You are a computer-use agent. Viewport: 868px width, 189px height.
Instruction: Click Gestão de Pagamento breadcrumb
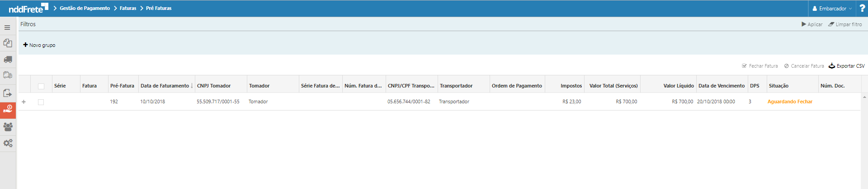85,8
